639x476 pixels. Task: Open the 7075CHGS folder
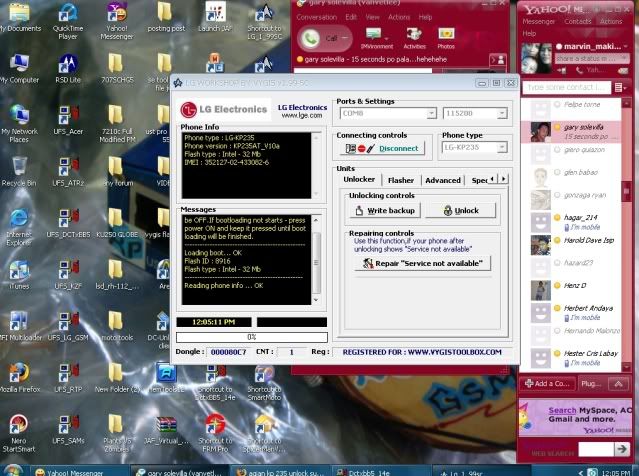coord(117,68)
